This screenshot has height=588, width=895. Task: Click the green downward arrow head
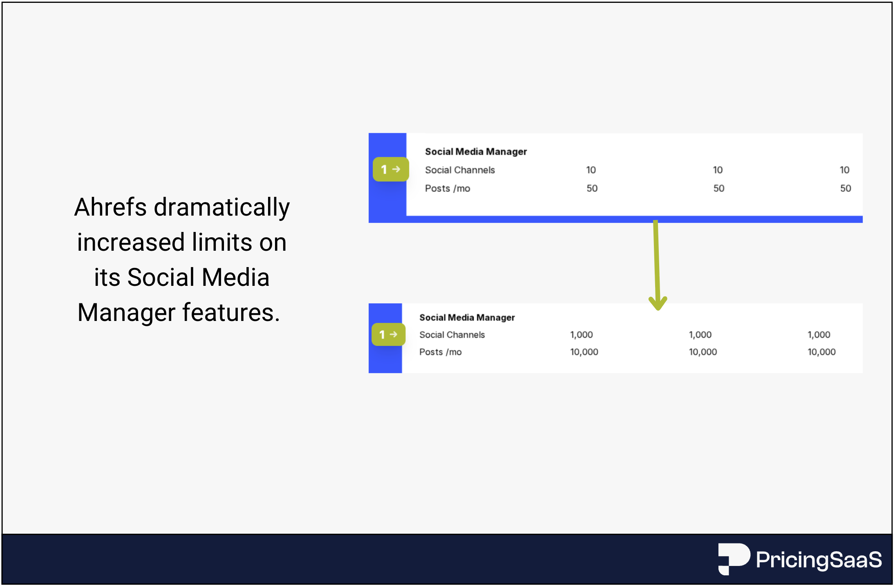(x=658, y=304)
